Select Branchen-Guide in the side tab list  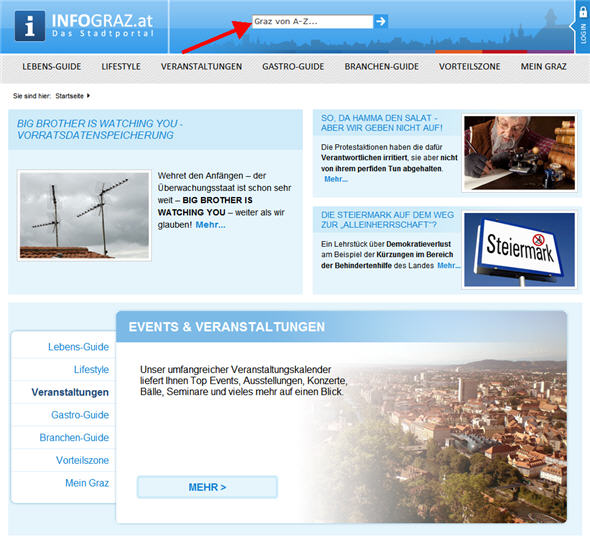[74, 437]
